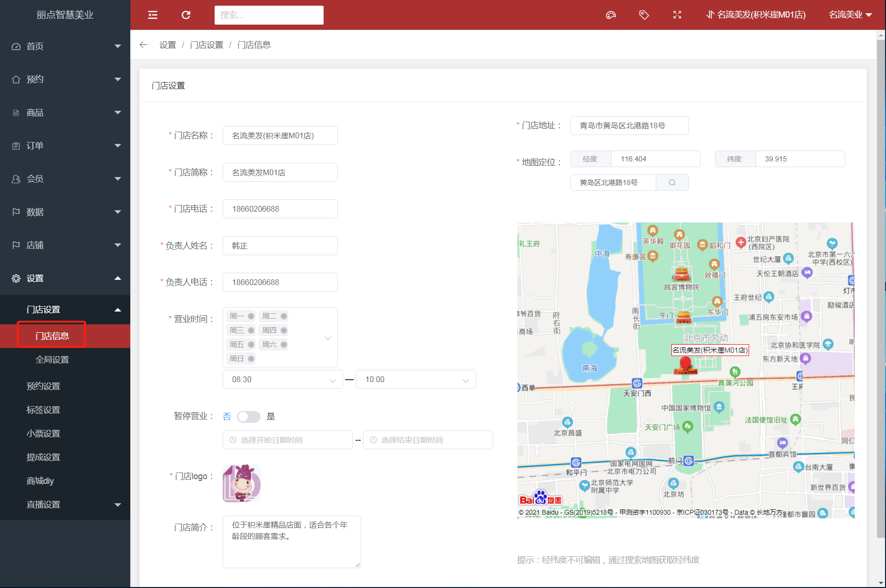Viewport: 886px width, 588px height.
Task: Click the 门店简介 textarea
Action: [x=292, y=542]
